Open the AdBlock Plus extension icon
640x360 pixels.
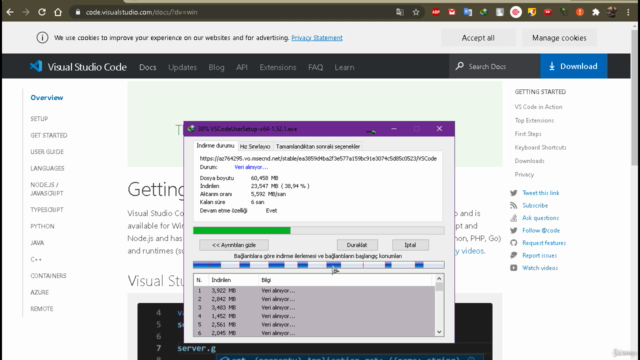click(x=436, y=12)
